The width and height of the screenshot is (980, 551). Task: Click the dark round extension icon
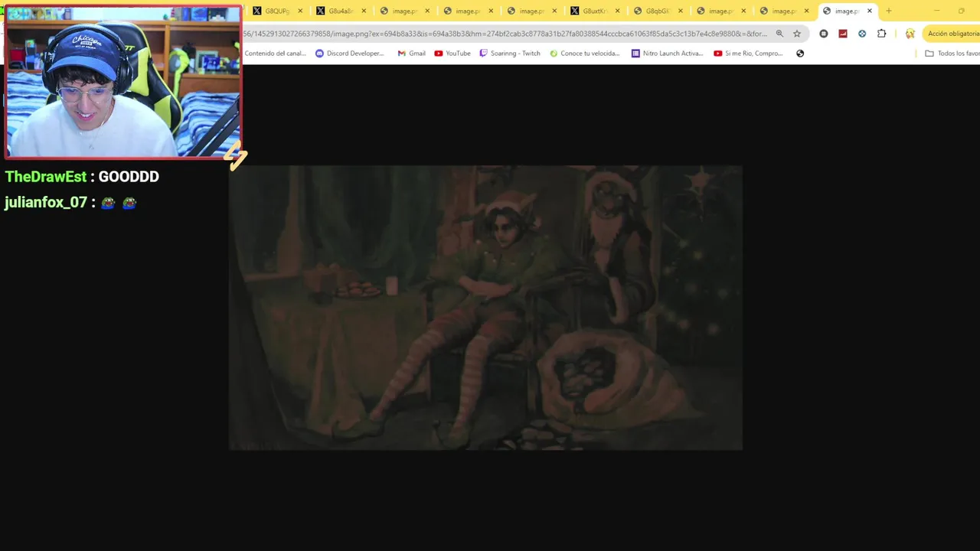(824, 34)
